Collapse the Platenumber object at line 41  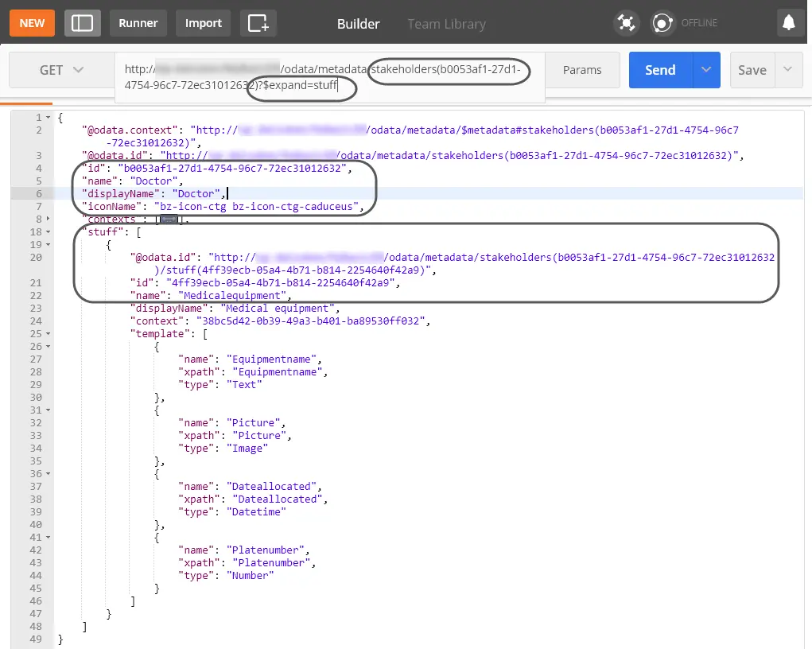click(x=49, y=538)
